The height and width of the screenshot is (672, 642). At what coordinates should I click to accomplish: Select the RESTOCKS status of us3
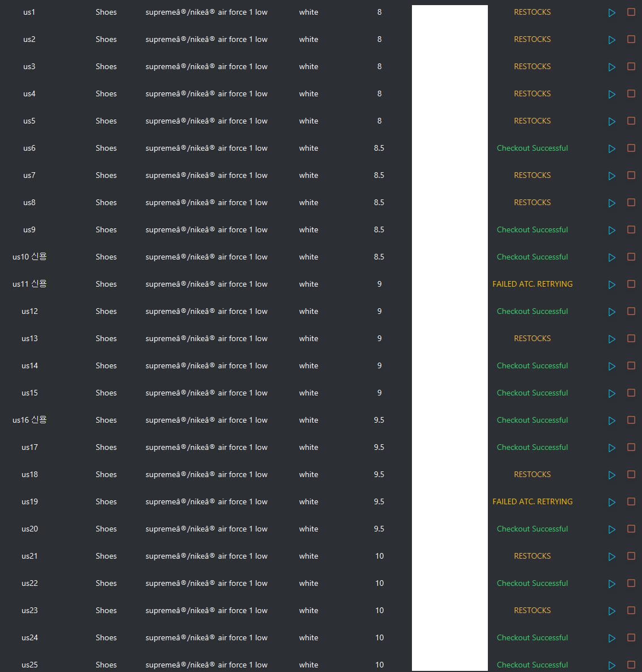[532, 66]
